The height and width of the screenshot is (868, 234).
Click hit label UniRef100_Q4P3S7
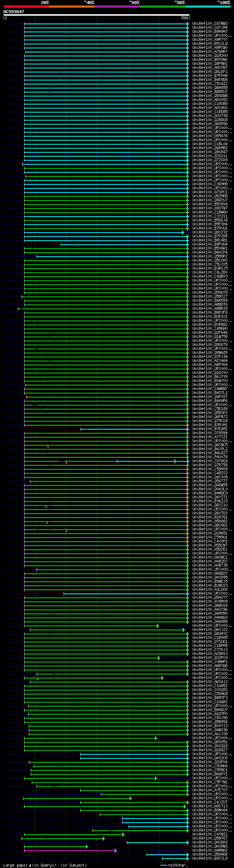[x=210, y=397]
